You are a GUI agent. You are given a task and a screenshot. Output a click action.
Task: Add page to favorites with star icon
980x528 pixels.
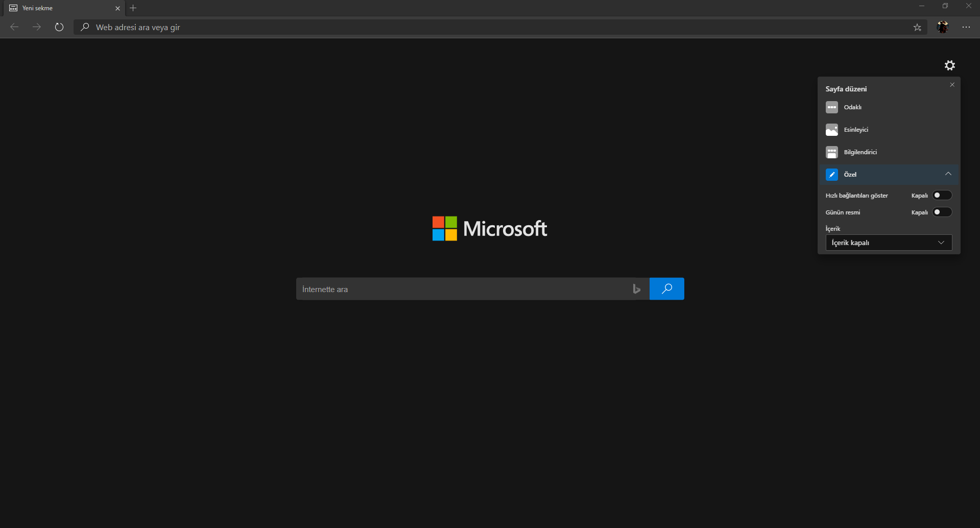pyautogui.click(x=917, y=28)
